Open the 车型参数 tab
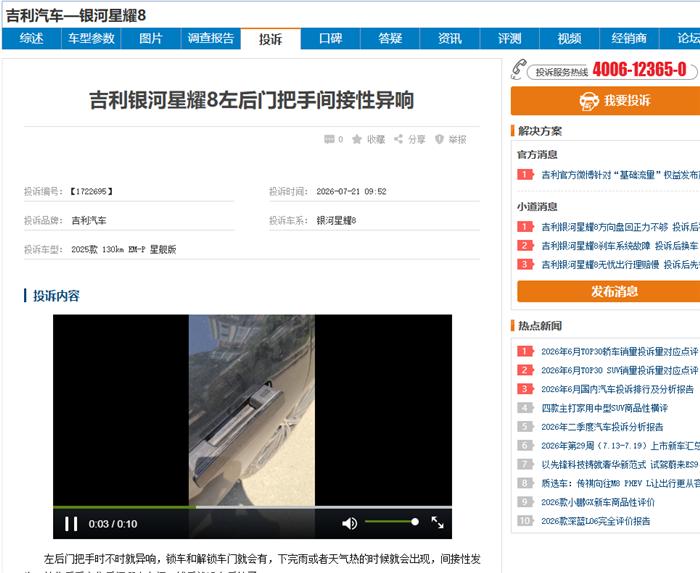The width and height of the screenshot is (700, 573). tap(91, 38)
